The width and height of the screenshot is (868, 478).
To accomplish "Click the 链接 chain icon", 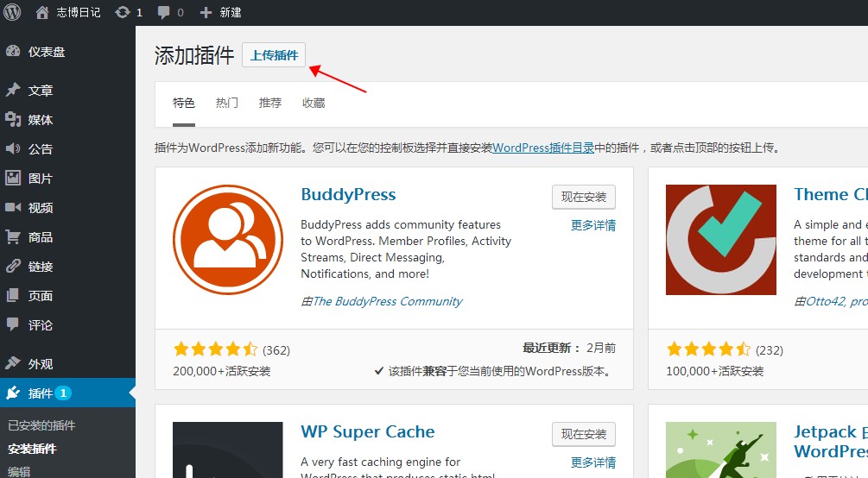I will click(13, 266).
